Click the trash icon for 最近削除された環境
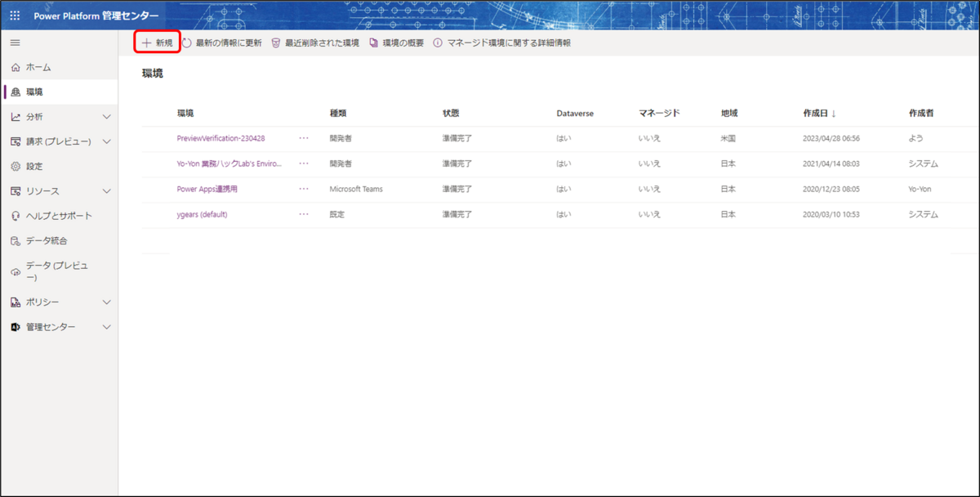This screenshot has width=980, height=497. 276,43
